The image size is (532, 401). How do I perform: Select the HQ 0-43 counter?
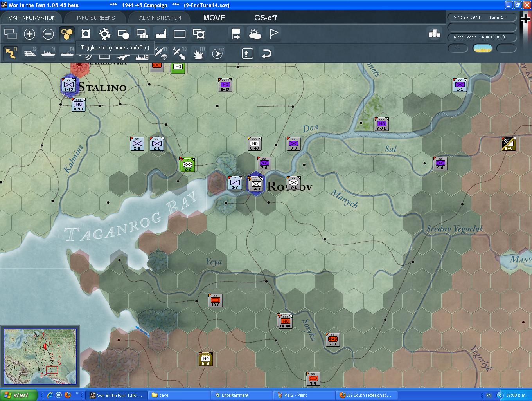254,144
